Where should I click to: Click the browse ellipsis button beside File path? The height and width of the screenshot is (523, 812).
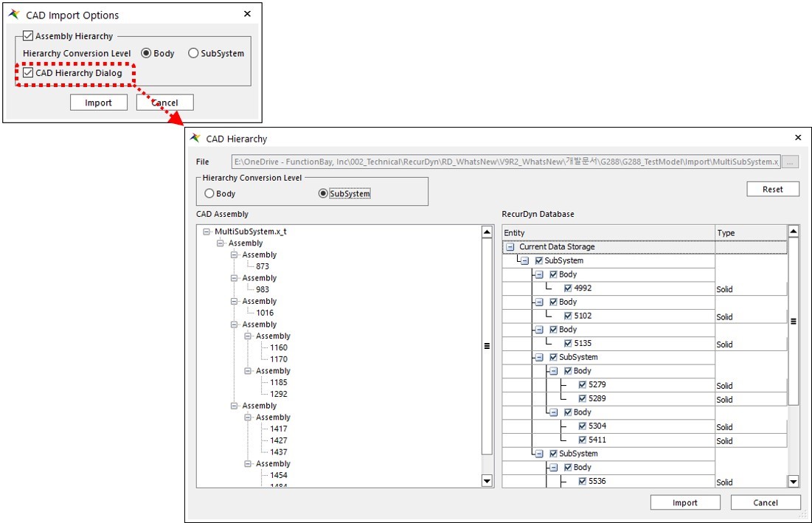[790, 162]
